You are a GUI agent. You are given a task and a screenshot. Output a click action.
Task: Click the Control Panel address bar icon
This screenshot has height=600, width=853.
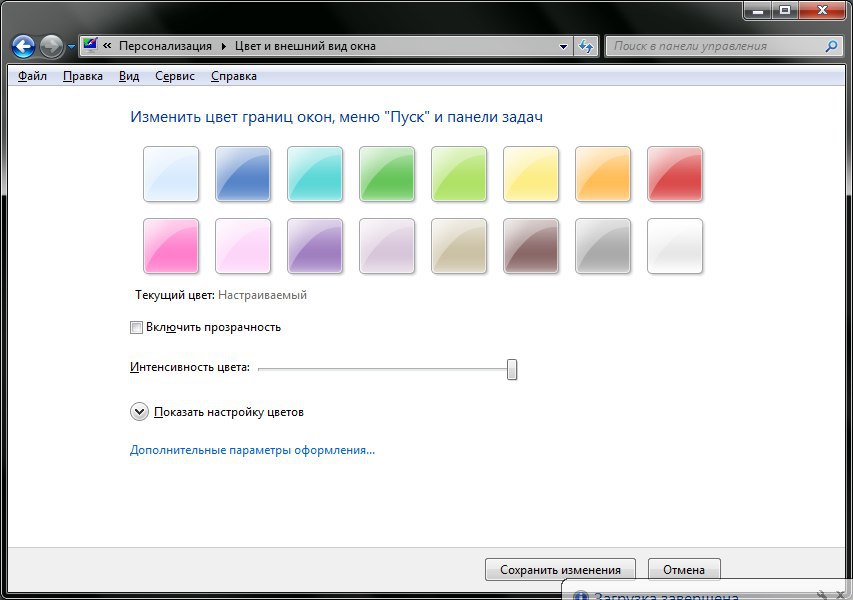(90, 46)
